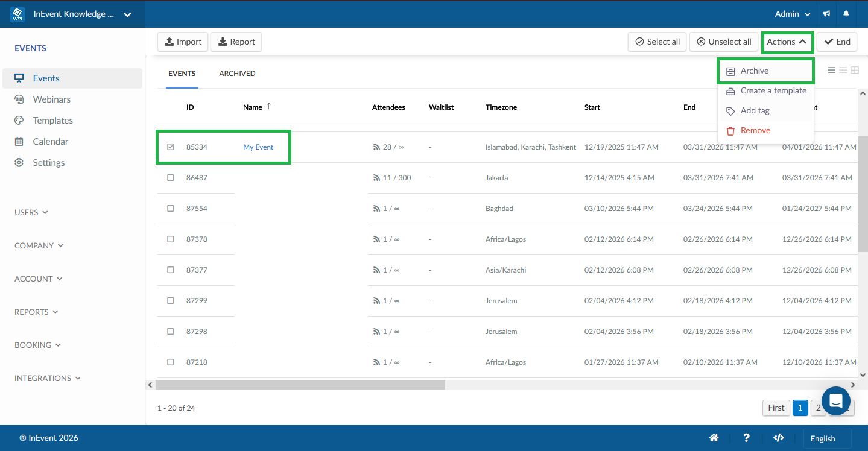The width and height of the screenshot is (868, 451).
Task: Click the up arrow of vertical scrollbar
Action: click(863, 94)
